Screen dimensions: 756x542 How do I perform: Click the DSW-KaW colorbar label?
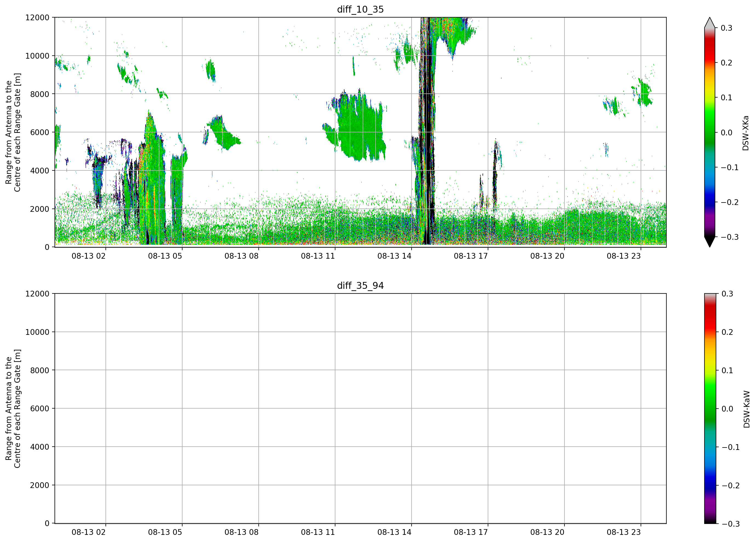(x=747, y=409)
